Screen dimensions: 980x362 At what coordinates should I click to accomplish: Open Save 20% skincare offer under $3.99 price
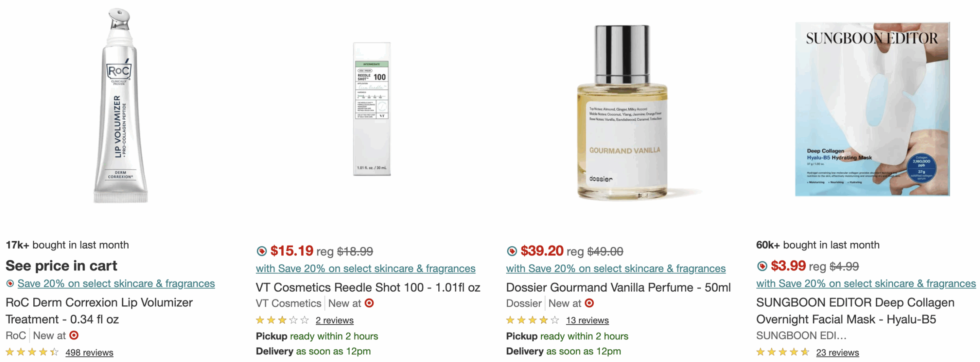pos(866,284)
